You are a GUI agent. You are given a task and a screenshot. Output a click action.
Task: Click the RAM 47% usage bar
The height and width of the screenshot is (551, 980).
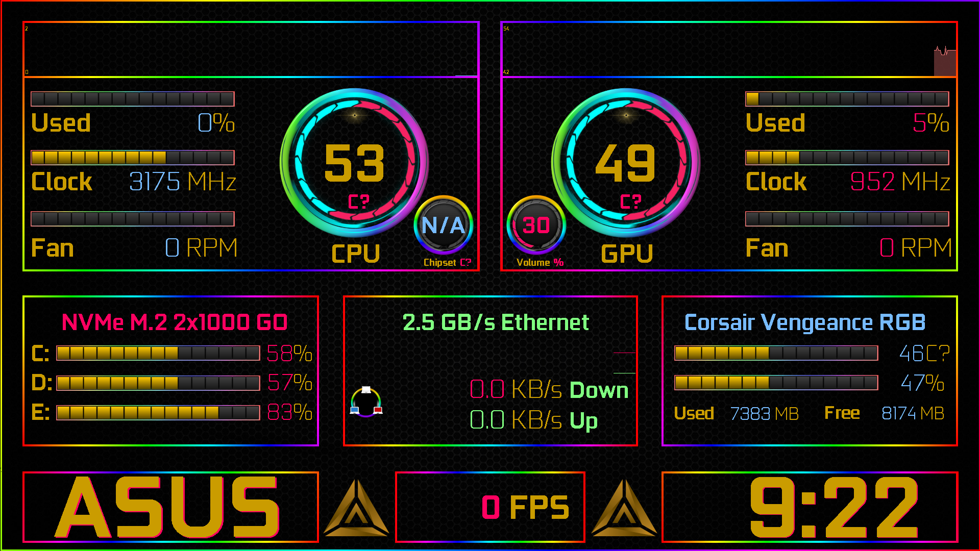[x=776, y=382]
